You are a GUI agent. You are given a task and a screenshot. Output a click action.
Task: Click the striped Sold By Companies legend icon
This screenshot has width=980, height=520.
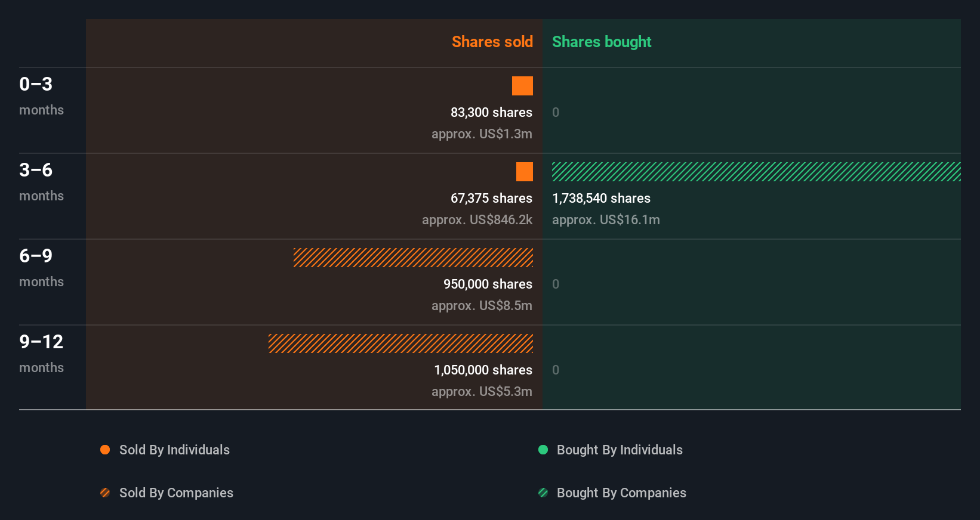point(105,493)
